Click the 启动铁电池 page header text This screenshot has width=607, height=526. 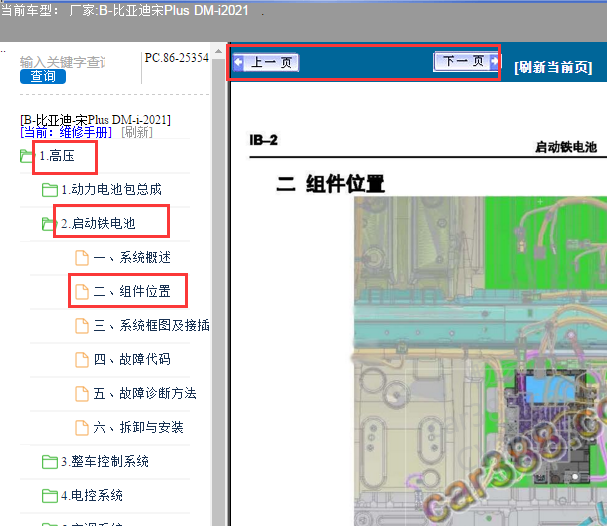click(566, 147)
